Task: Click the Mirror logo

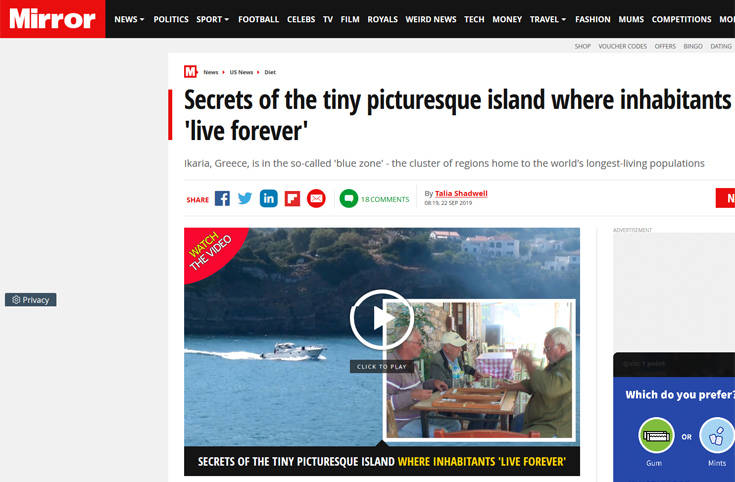Action: 52,19
